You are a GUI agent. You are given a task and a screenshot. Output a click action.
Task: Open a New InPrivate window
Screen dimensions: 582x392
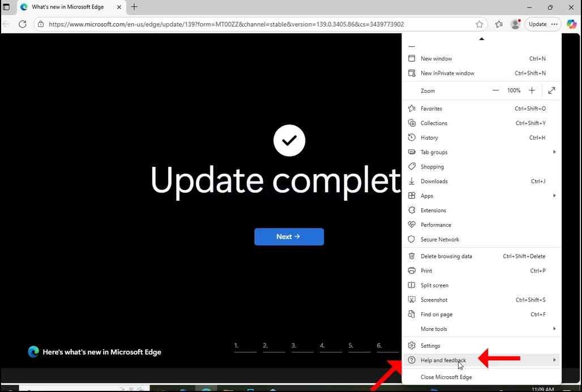[x=481, y=73]
